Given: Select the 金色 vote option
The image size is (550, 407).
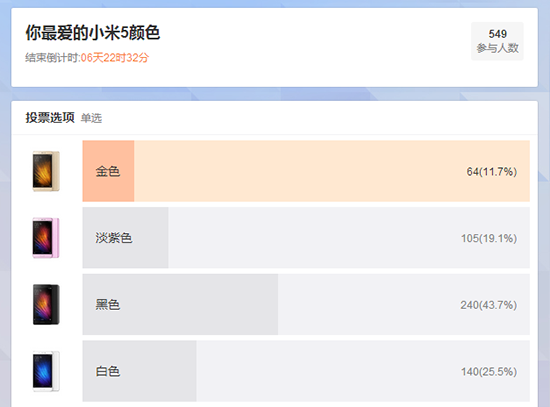Looking at the screenshot, I should [306, 171].
